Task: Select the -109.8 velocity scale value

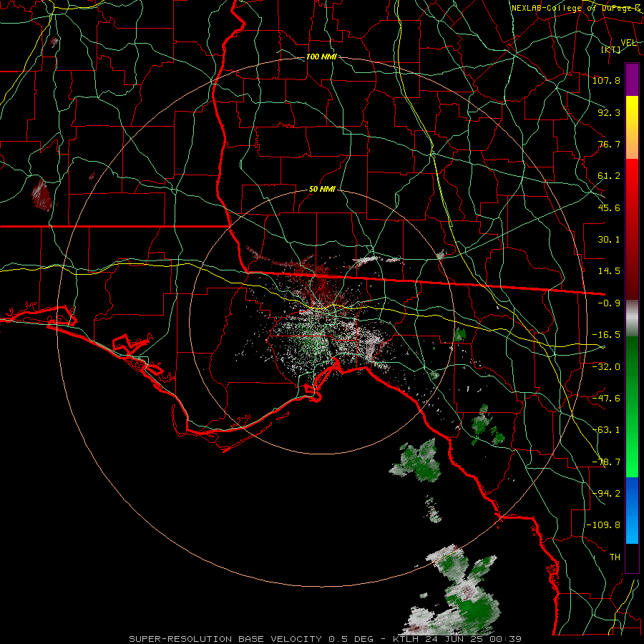Action: (603, 525)
